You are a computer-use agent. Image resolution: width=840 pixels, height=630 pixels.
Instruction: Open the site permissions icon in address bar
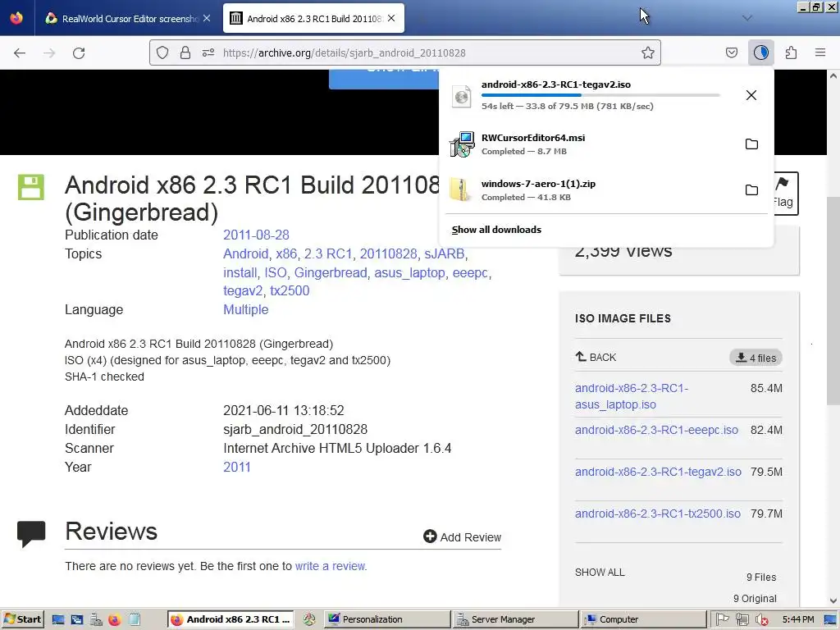coord(208,52)
